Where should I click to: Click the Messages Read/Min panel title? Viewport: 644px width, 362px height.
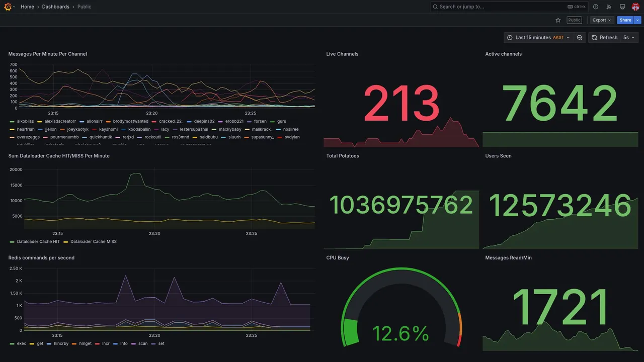pos(508,257)
